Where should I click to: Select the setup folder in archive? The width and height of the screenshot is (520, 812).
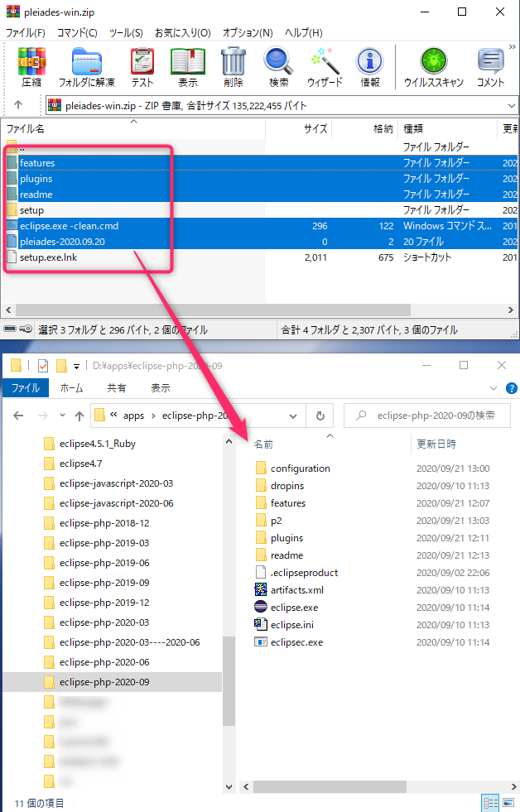click(31, 210)
